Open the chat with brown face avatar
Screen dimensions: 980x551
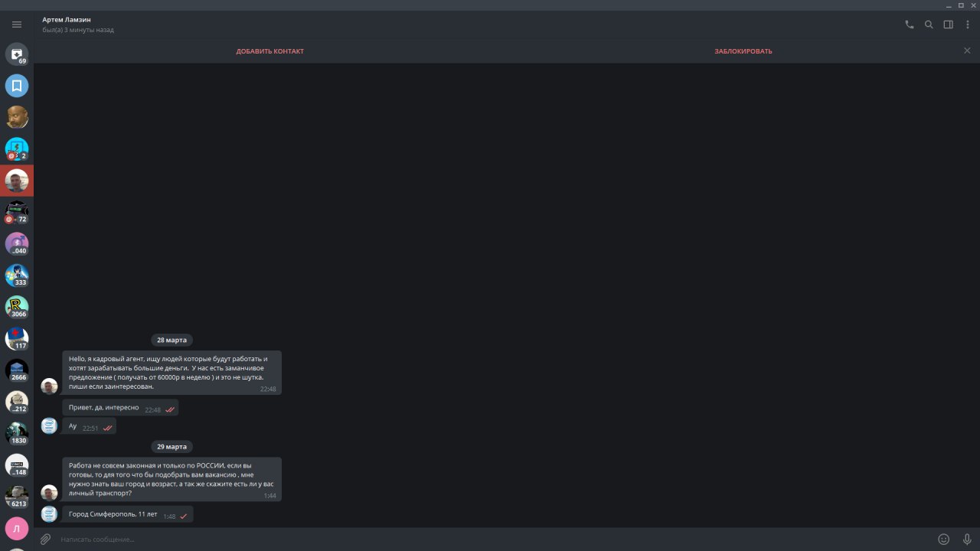[x=17, y=117]
